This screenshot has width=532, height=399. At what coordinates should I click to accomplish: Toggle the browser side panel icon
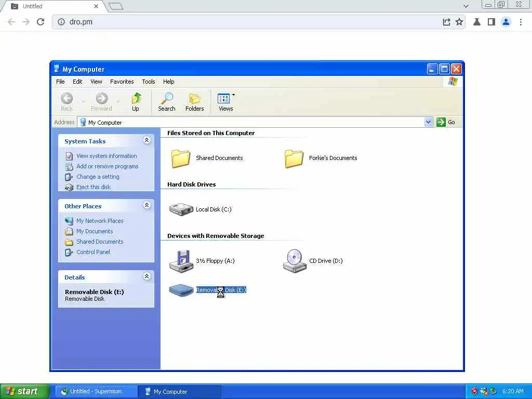click(x=491, y=22)
